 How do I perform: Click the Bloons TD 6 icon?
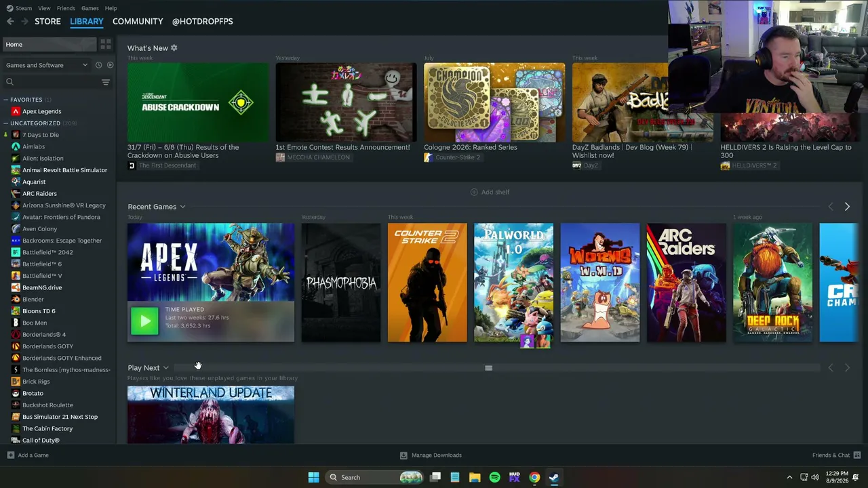[16, 311]
